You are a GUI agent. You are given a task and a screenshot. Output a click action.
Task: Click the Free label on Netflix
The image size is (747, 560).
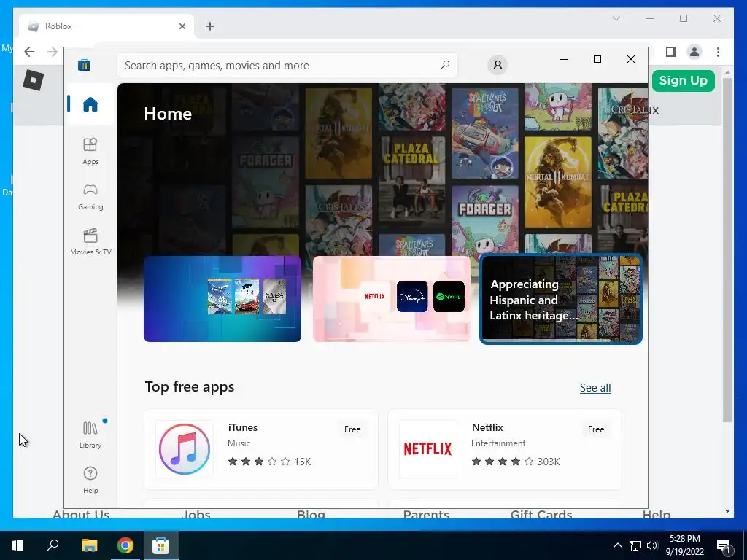595,429
